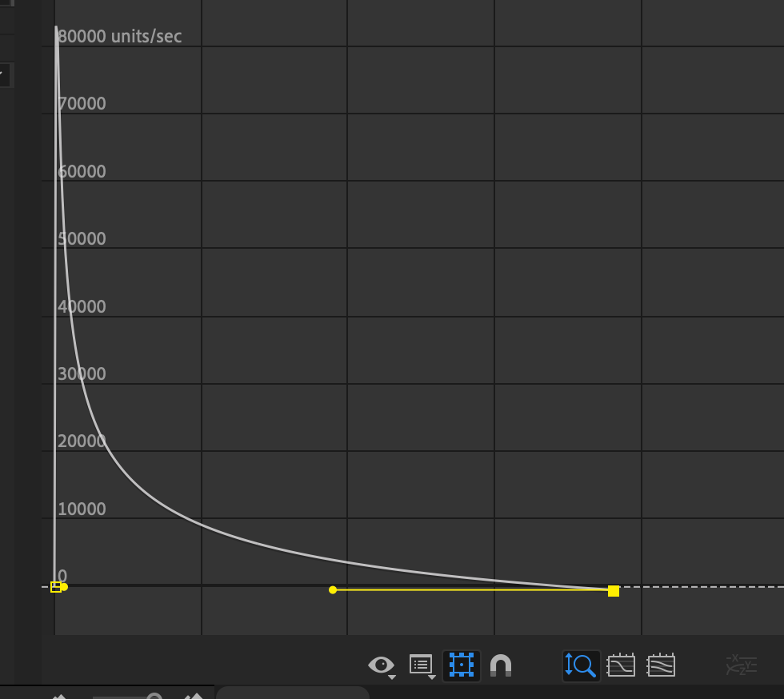Image resolution: width=784 pixels, height=699 pixels.
Task: Click the 70000 axis label
Action: (82, 103)
